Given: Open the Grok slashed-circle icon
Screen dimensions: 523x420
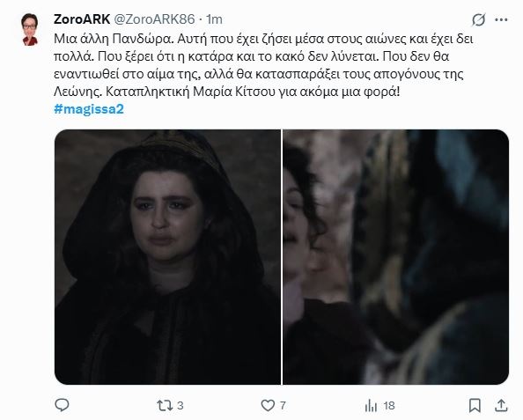Looking at the screenshot, I should click(x=479, y=20).
